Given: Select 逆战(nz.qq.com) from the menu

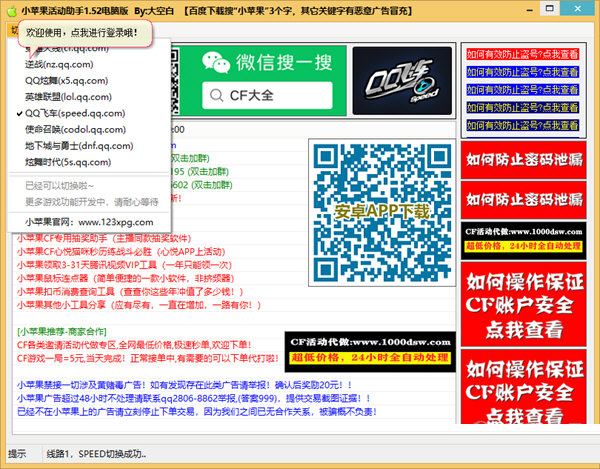Looking at the screenshot, I should coord(59,64).
